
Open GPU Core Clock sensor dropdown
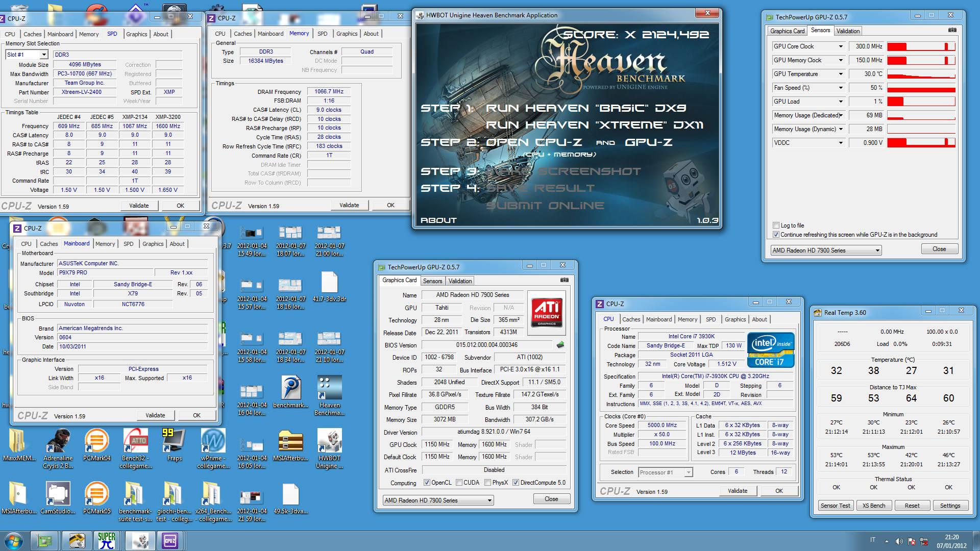tap(808, 46)
